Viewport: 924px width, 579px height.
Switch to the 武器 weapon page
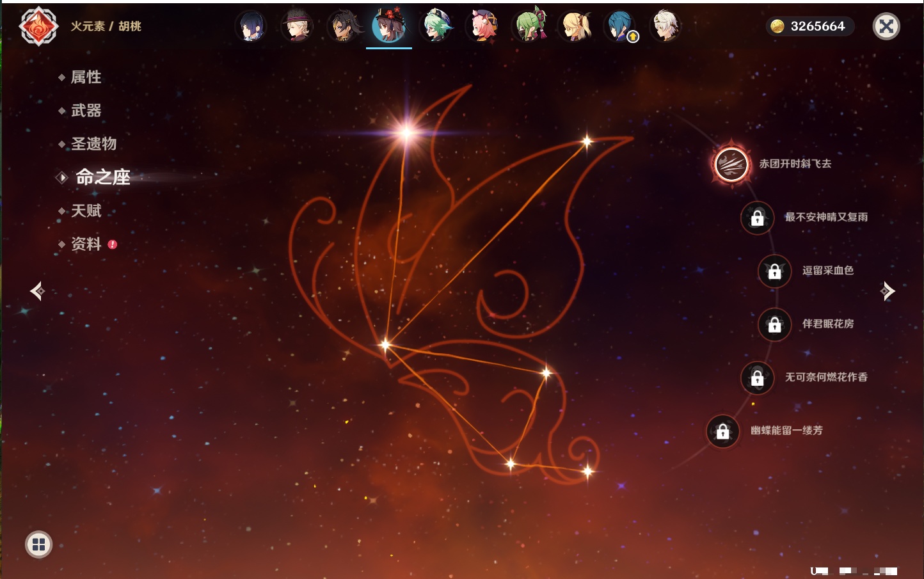click(x=86, y=111)
